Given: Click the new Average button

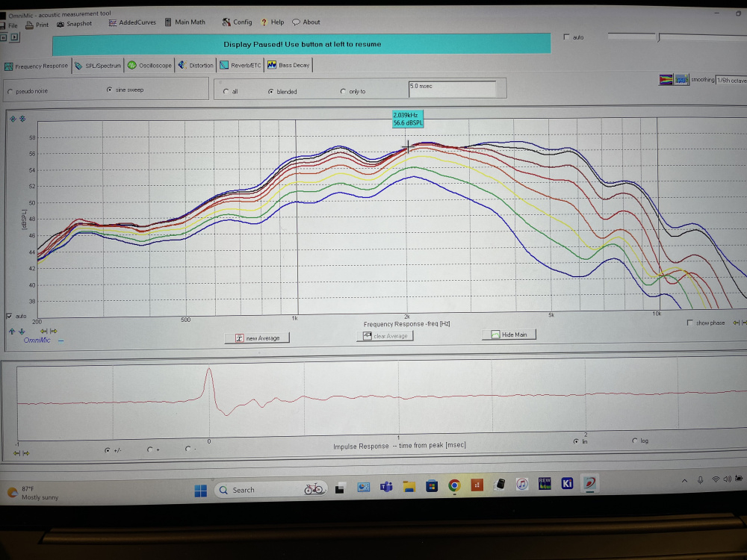Looking at the screenshot, I should tap(257, 338).
